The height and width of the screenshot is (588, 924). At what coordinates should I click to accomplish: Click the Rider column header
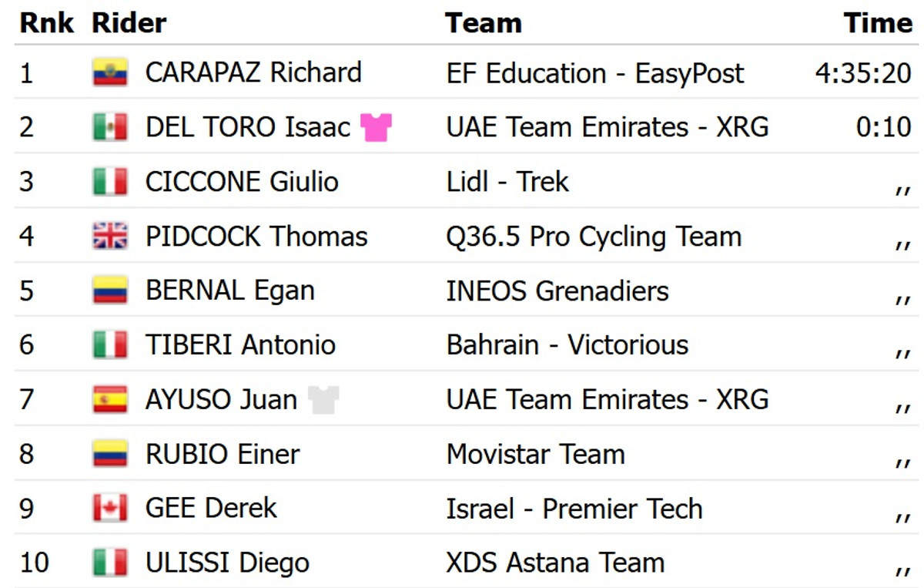129,23
